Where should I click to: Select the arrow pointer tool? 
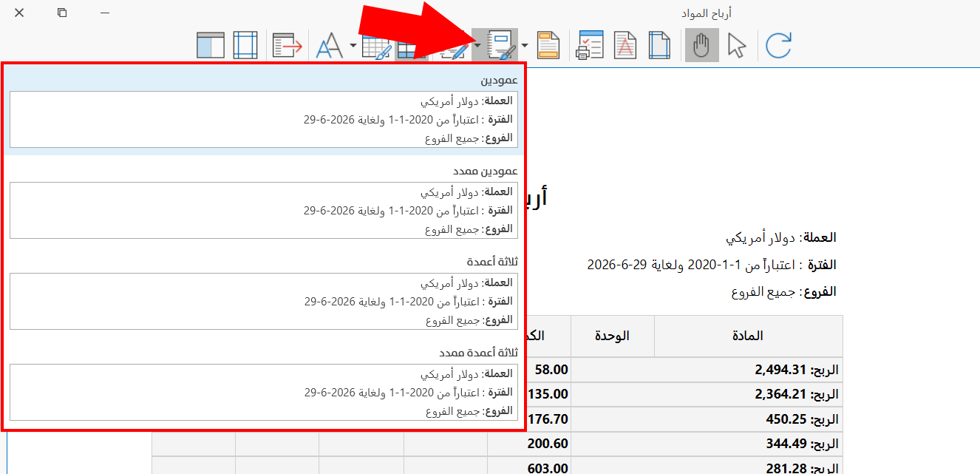coord(737,45)
